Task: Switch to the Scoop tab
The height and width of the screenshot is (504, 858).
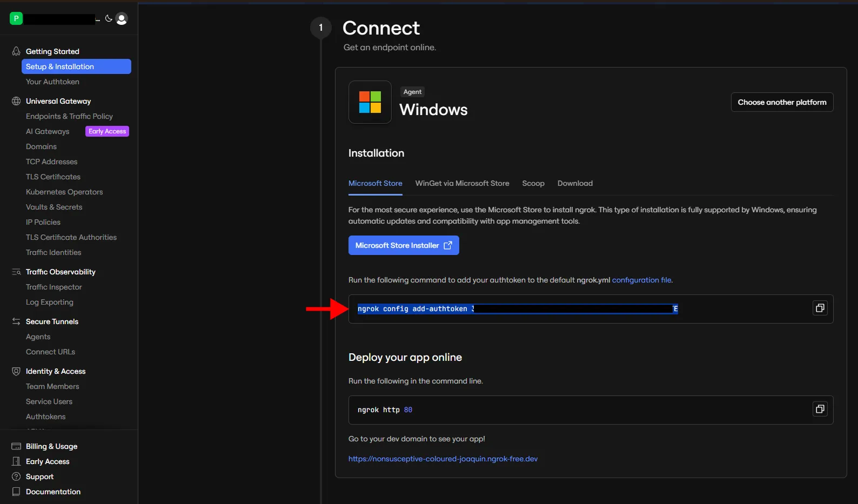Action: (x=533, y=183)
